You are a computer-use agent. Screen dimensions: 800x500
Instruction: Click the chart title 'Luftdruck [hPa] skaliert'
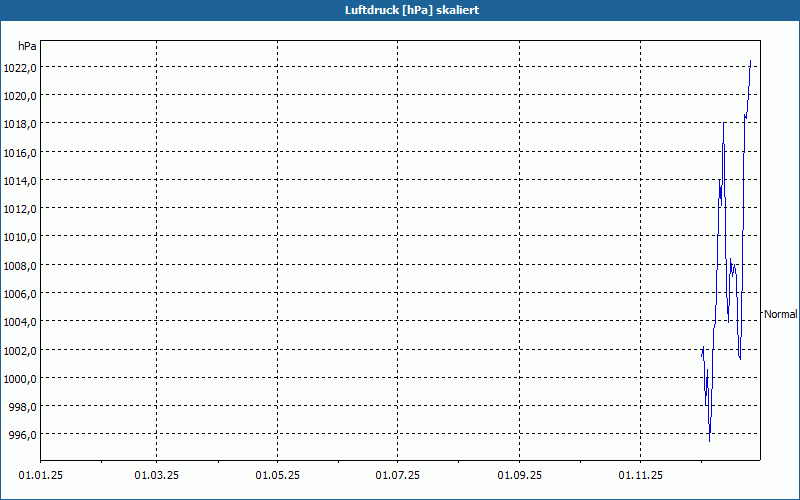click(399, 10)
